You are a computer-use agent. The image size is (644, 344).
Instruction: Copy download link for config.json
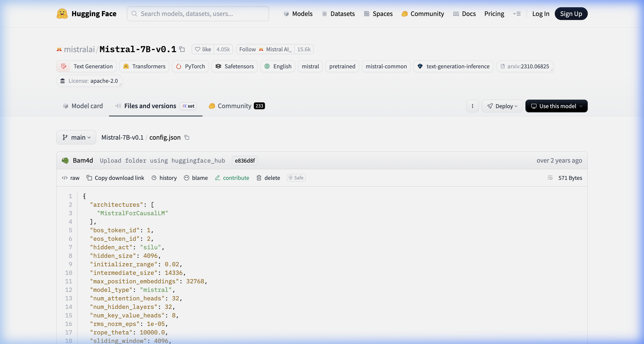(x=115, y=178)
